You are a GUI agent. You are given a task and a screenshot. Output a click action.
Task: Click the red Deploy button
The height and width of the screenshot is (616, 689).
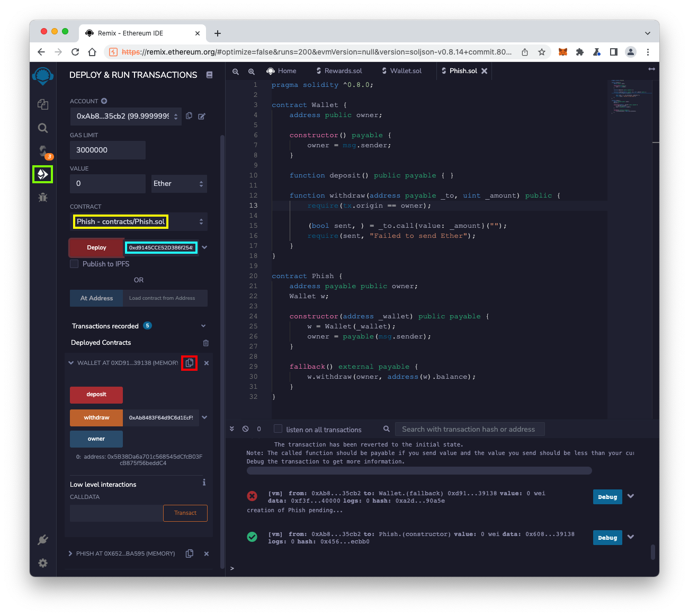[x=96, y=247]
